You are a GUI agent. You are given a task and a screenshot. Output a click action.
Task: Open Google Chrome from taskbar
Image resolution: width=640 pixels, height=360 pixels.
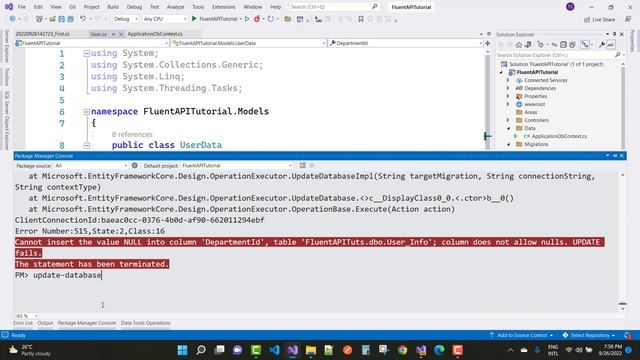402,350
